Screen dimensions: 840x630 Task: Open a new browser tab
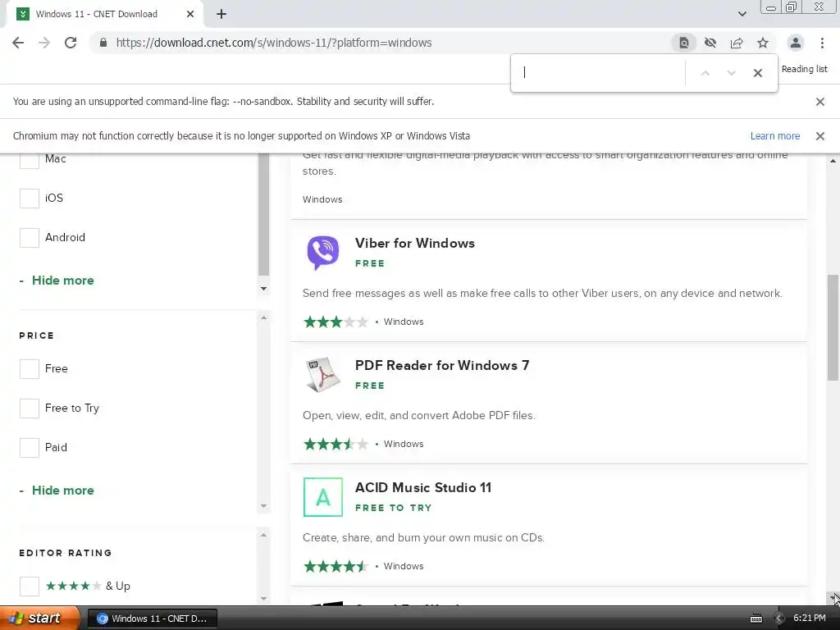coord(221,14)
